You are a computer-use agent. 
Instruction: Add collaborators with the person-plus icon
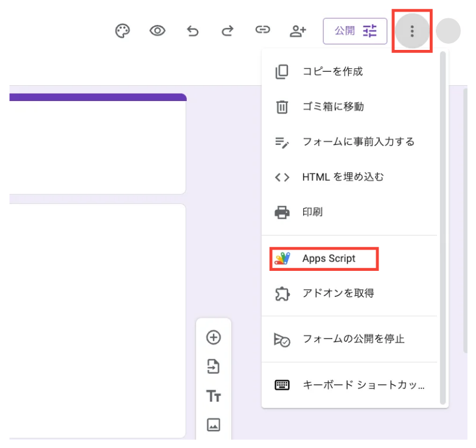pos(298,31)
